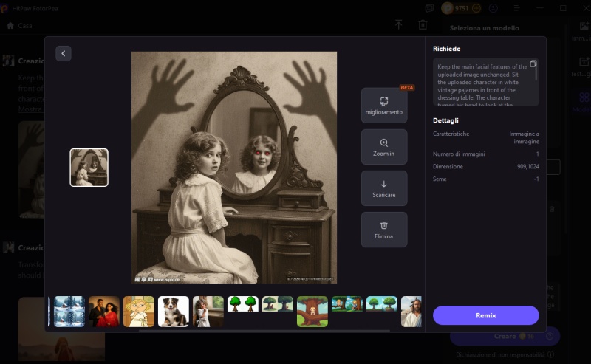This screenshot has width=591, height=364.
Task: Click the Seme value -1
Action: coord(536,179)
